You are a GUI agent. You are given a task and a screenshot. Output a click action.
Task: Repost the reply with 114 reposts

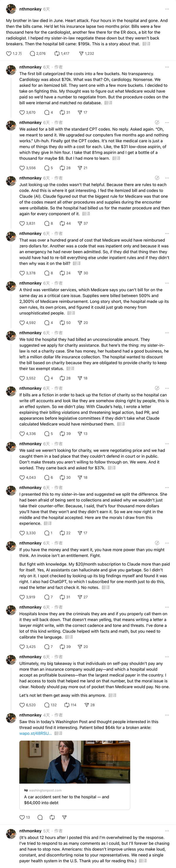pos(67,705)
